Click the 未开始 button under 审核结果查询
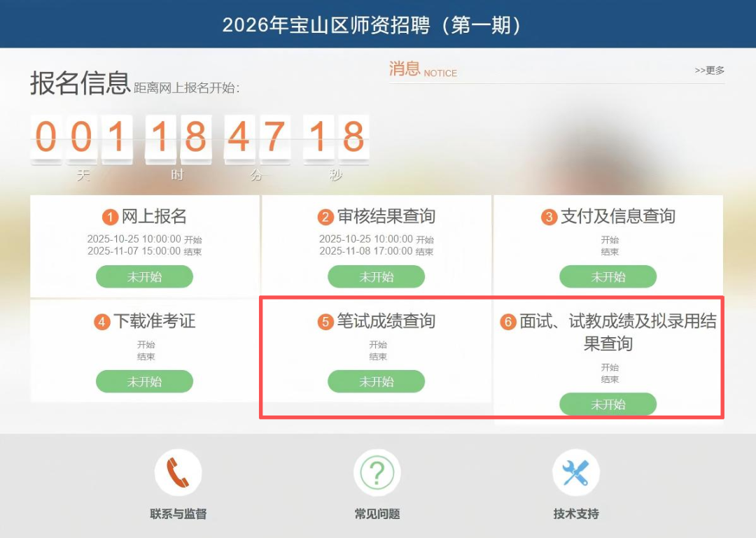The width and height of the screenshot is (756, 538). 376,277
